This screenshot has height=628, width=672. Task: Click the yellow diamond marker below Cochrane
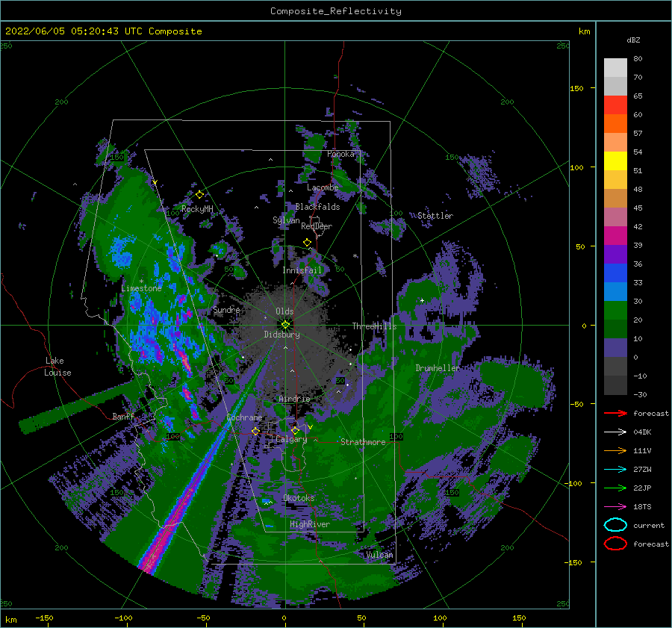tap(255, 431)
